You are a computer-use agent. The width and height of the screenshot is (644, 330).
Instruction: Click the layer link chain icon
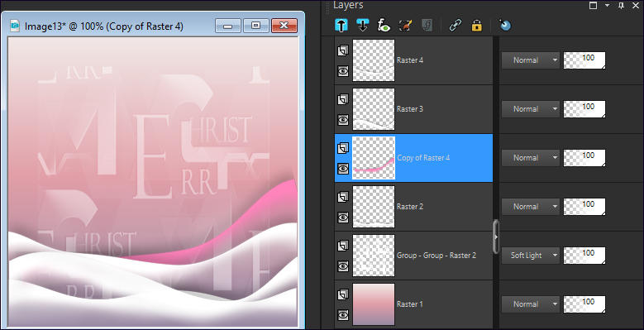[455, 26]
